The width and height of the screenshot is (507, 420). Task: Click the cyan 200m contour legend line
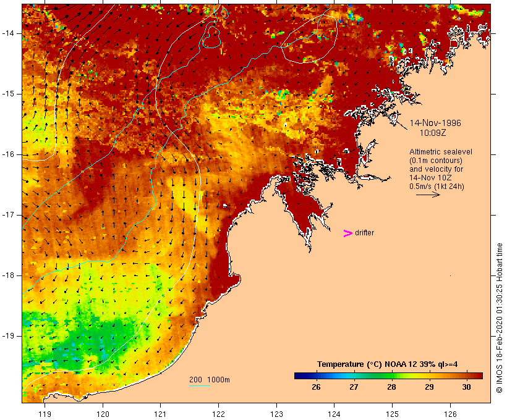click(x=200, y=385)
